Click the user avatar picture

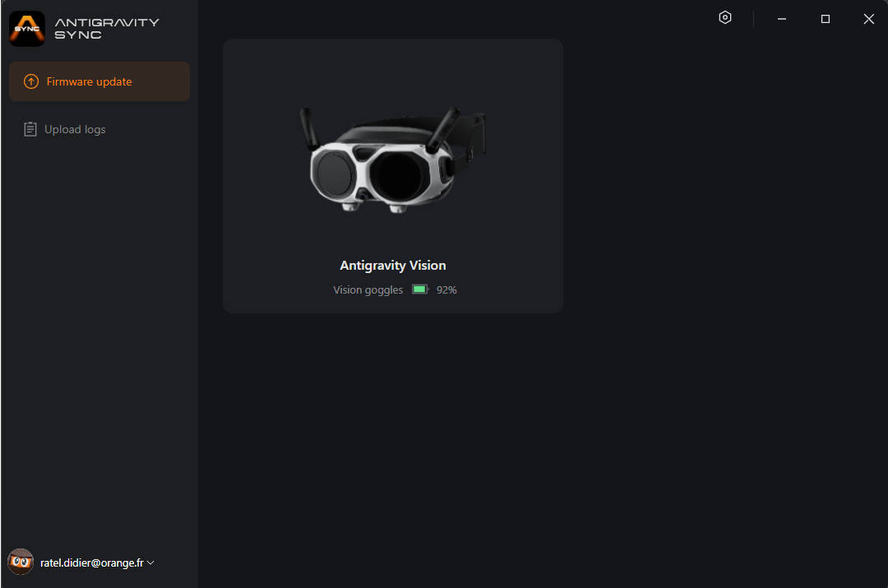tap(21, 562)
